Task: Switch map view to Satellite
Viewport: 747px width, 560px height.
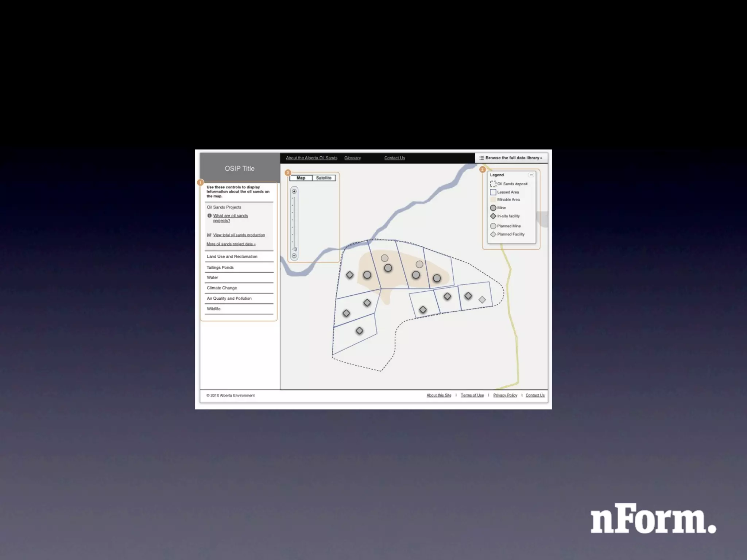Action: pyautogui.click(x=324, y=178)
